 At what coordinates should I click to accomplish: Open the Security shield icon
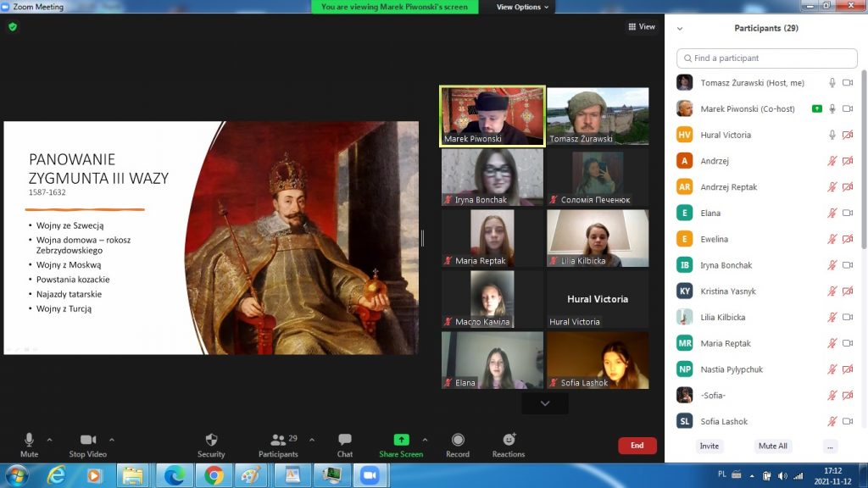tap(211, 440)
